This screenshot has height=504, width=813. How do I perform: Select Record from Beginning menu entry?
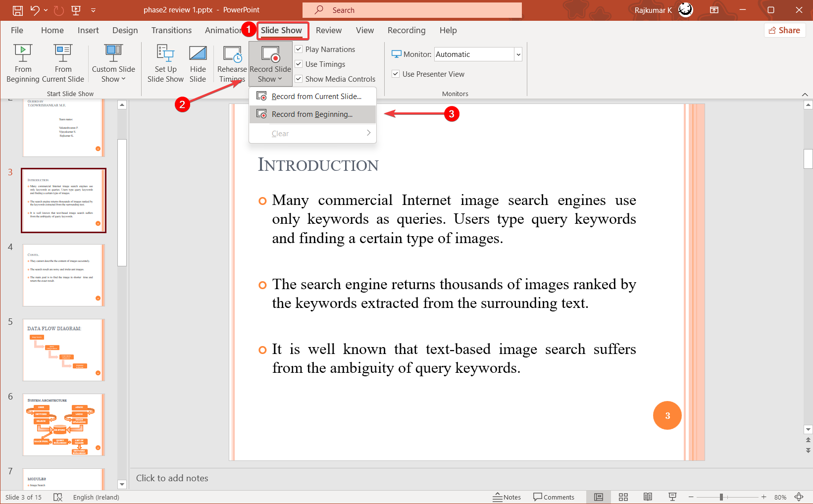[x=312, y=114]
